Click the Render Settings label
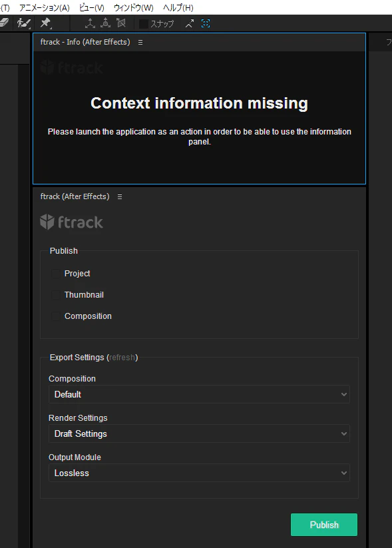Viewport: 392px width, 548px height. [x=78, y=418]
